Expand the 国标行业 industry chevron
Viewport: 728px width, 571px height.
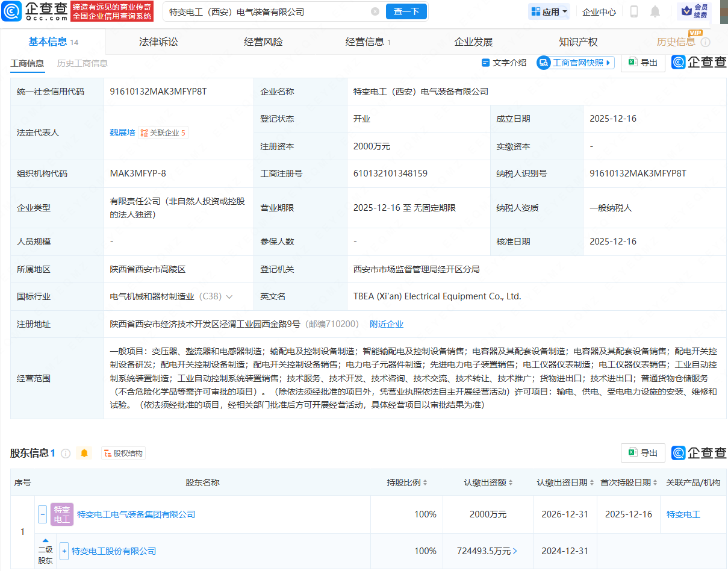tap(229, 297)
